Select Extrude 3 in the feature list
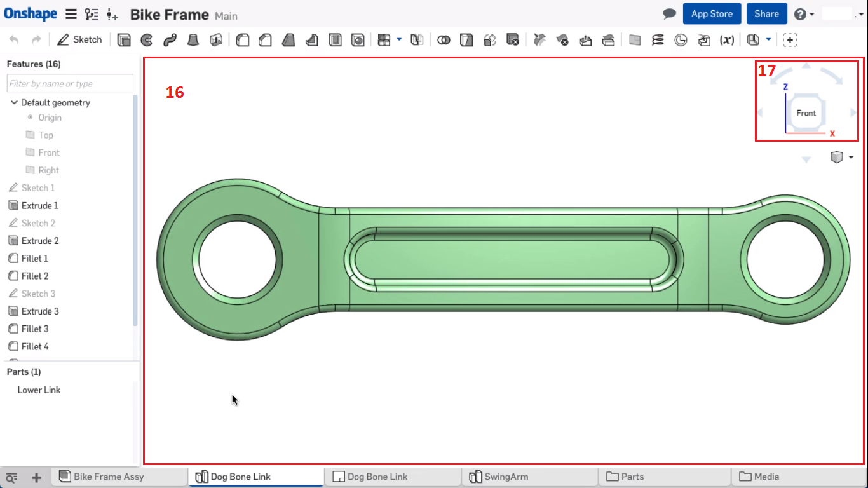The image size is (868, 488). [x=40, y=311]
